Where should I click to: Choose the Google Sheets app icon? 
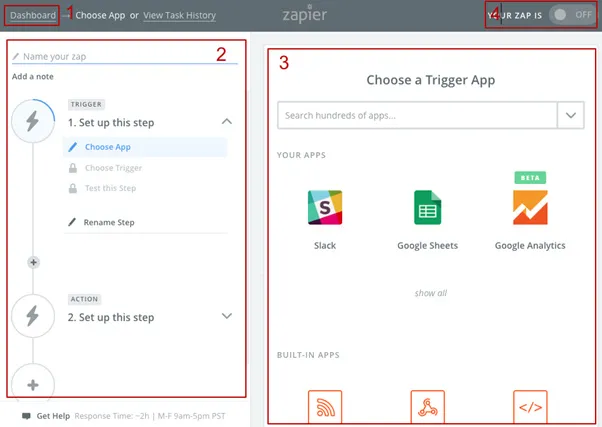click(x=427, y=207)
